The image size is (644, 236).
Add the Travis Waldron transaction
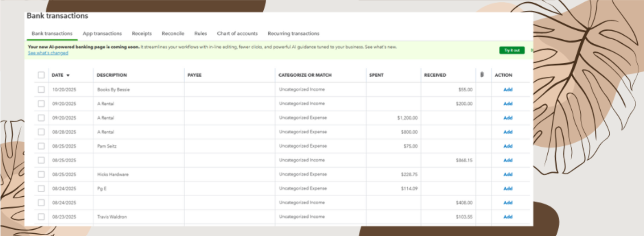click(x=508, y=217)
